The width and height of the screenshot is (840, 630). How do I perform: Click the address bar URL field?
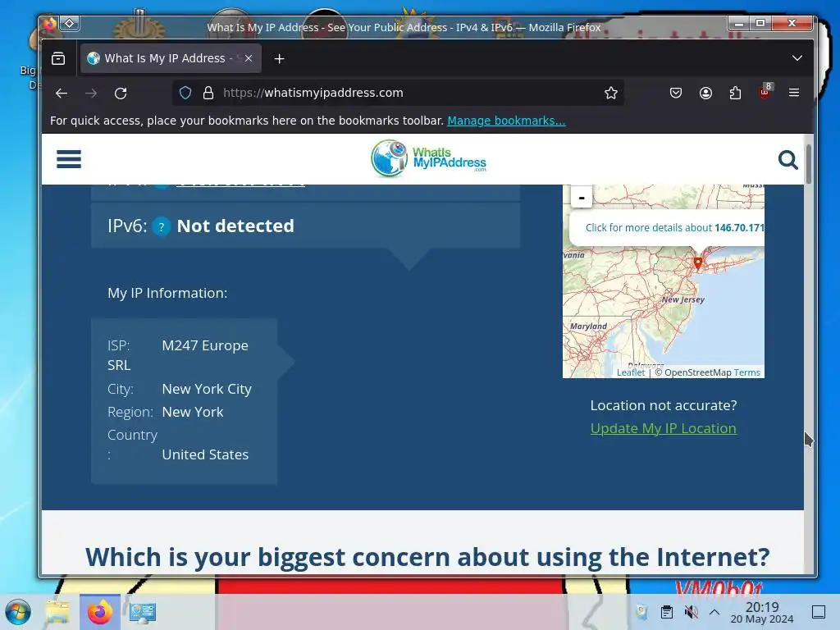coord(396,93)
